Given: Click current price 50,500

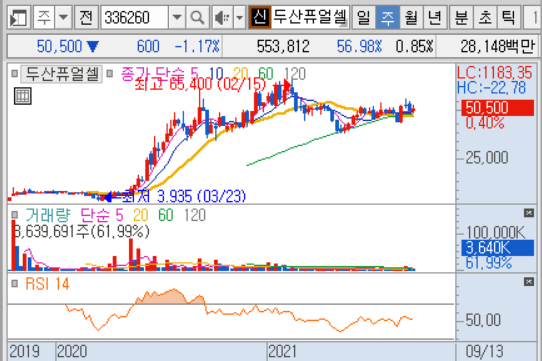Looking at the screenshot, I should coord(59,46).
